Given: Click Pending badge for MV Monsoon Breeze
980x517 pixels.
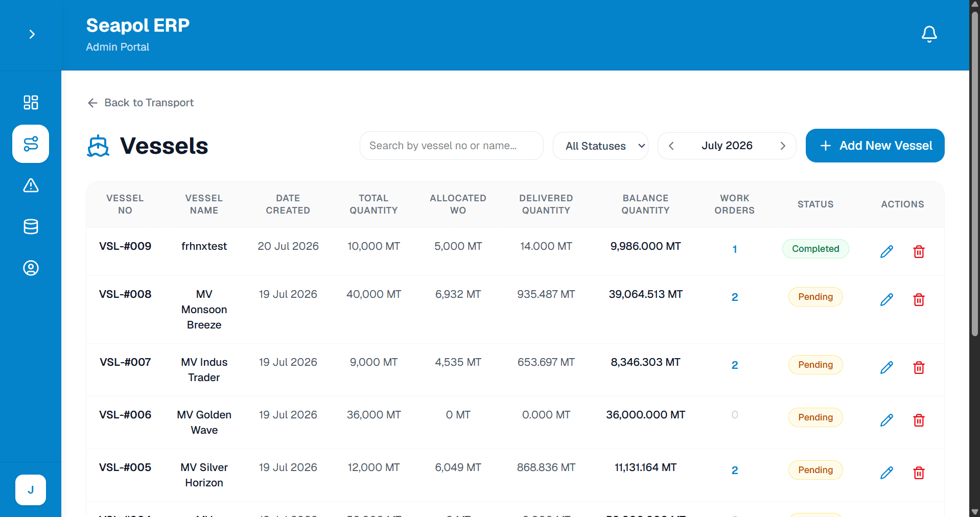Looking at the screenshot, I should point(815,297).
